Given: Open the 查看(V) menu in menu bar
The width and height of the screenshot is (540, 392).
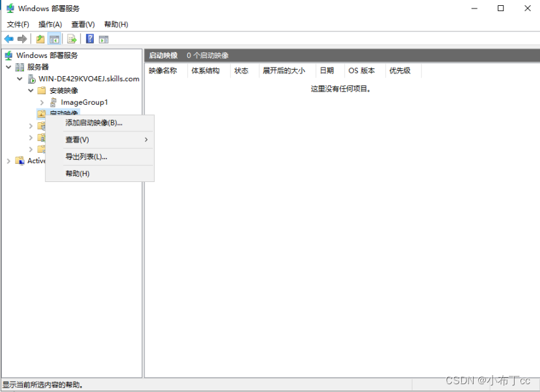Looking at the screenshot, I should (x=83, y=25).
